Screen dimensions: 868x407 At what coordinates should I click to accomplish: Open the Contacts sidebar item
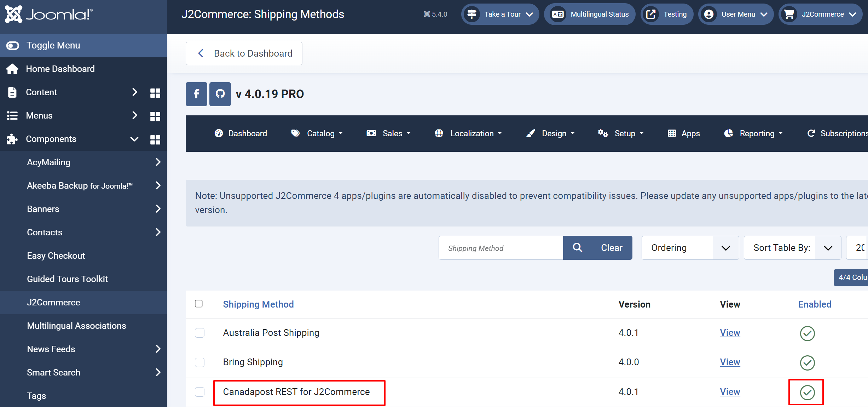point(83,232)
